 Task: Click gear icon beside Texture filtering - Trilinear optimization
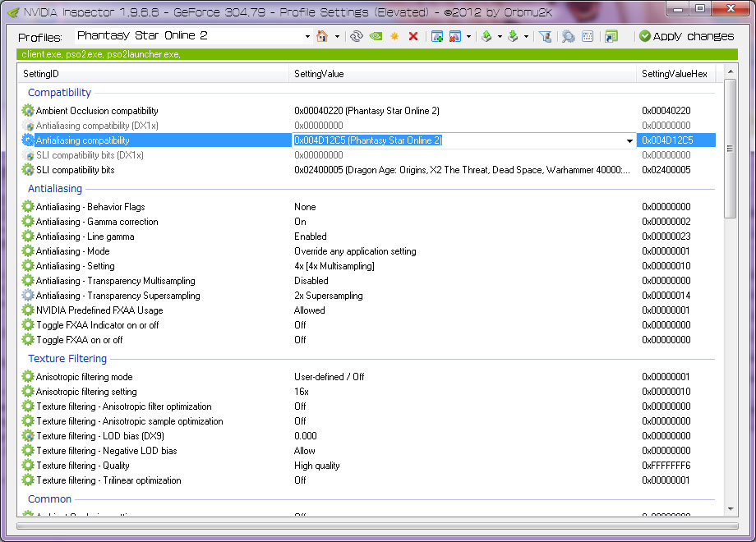[28, 480]
